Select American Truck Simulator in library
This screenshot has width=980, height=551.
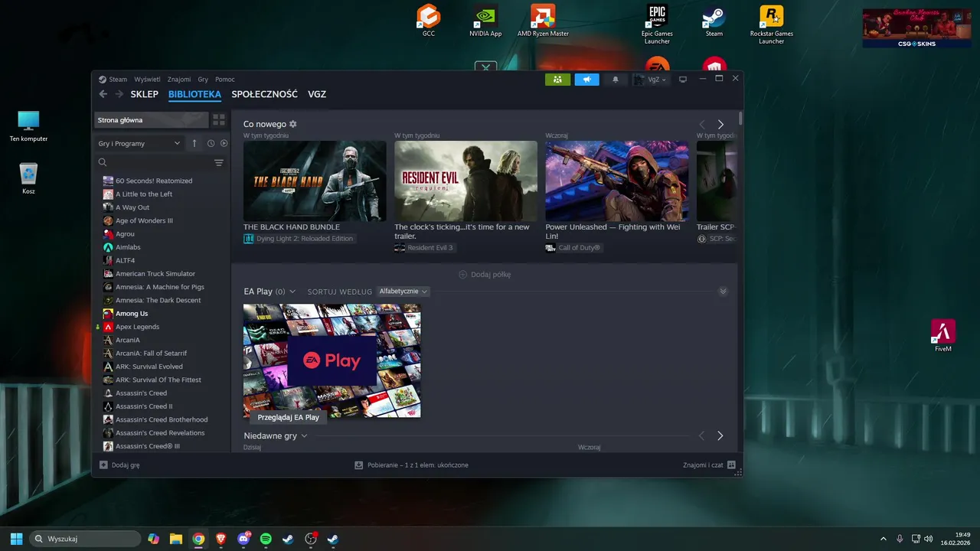click(155, 274)
